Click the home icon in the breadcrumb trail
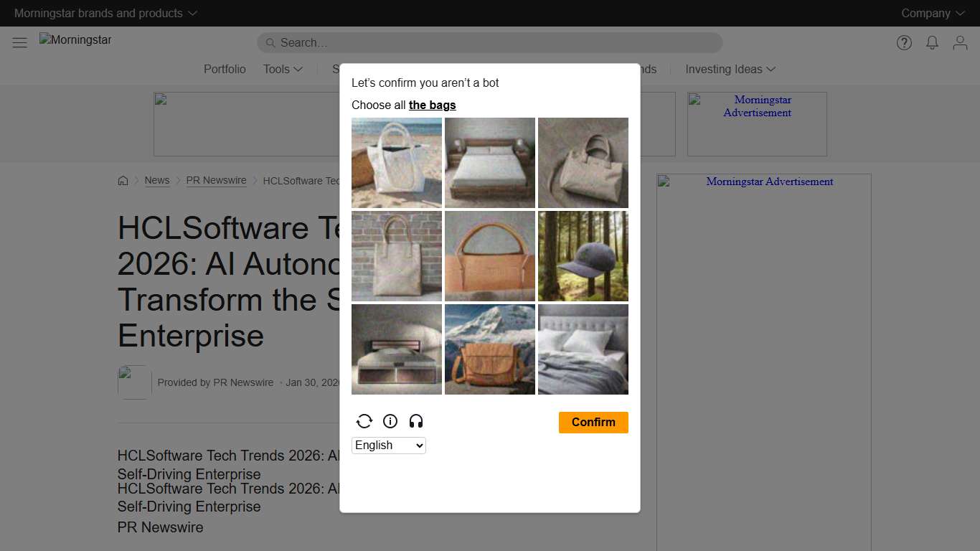 click(x=123, y=181)
